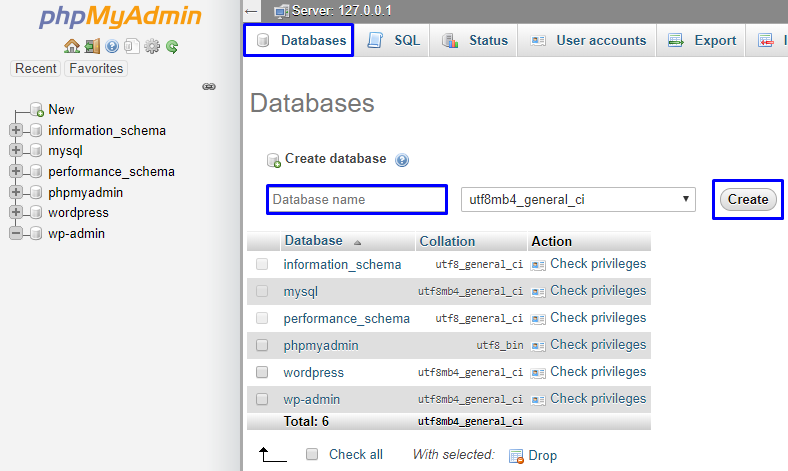Collapse the wp-admin tree node

pyautogui.click(x=16, y=233)
